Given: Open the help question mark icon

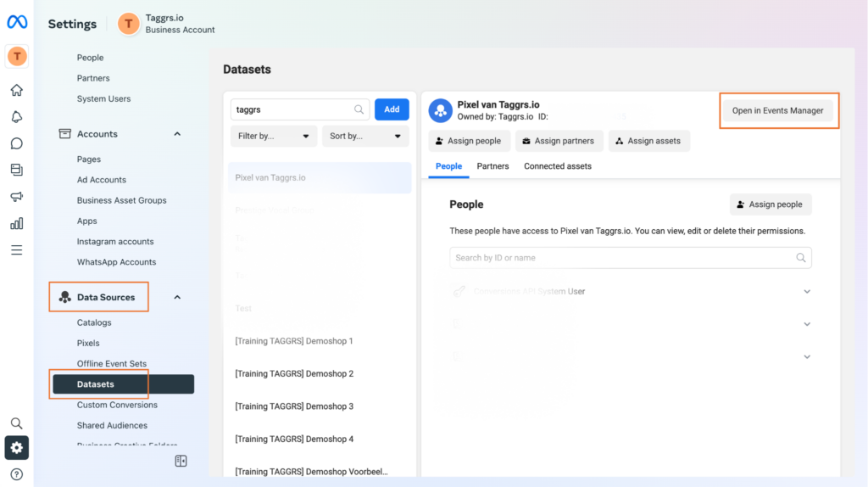Looking at the screenshot, I should (x=17, y=474).
